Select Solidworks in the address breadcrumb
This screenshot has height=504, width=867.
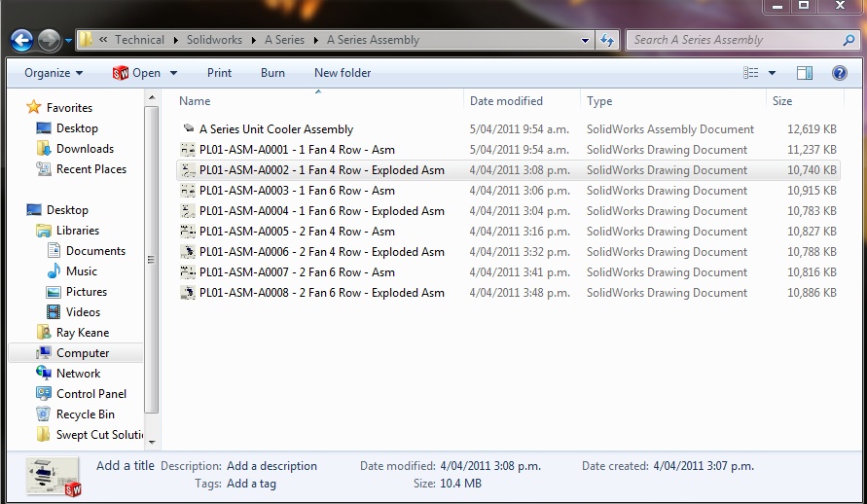click(214, 40)
